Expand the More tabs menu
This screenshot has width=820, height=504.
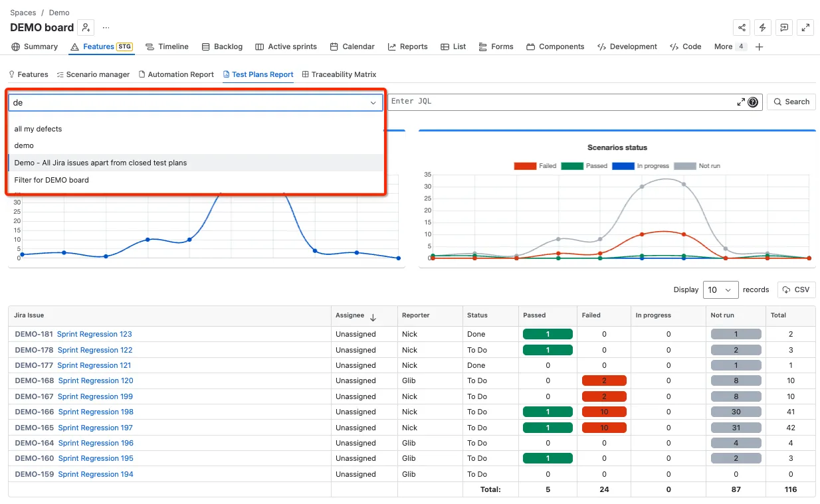730,46
